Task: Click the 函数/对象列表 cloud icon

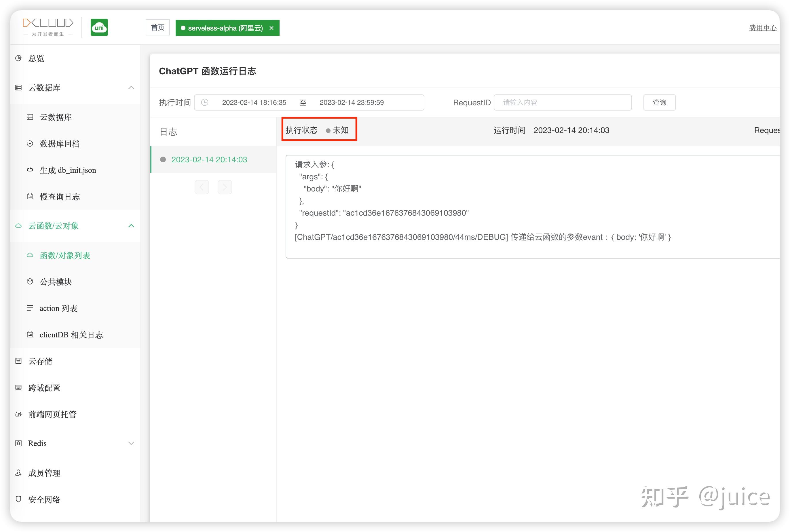Action: coord(30,255)
